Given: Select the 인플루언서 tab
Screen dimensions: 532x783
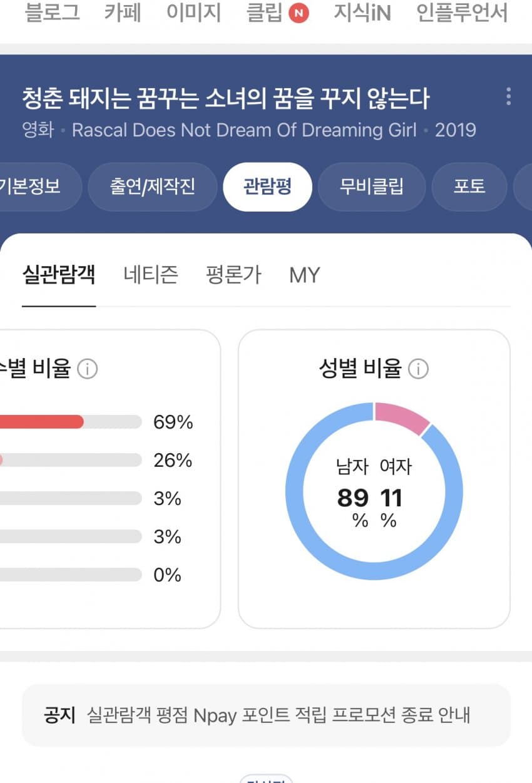Looking at the screenshot, I should [x=462, y=13].
